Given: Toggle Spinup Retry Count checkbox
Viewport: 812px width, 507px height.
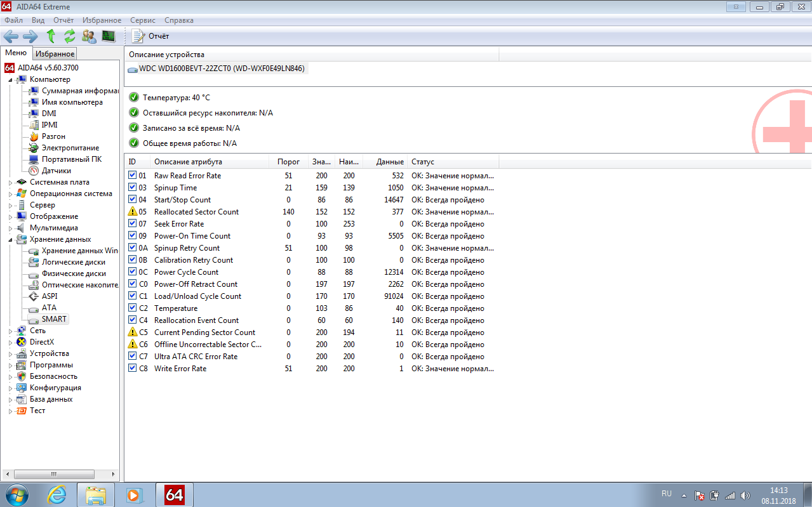Looking at the screenshot, I should [x=133, y=247].
